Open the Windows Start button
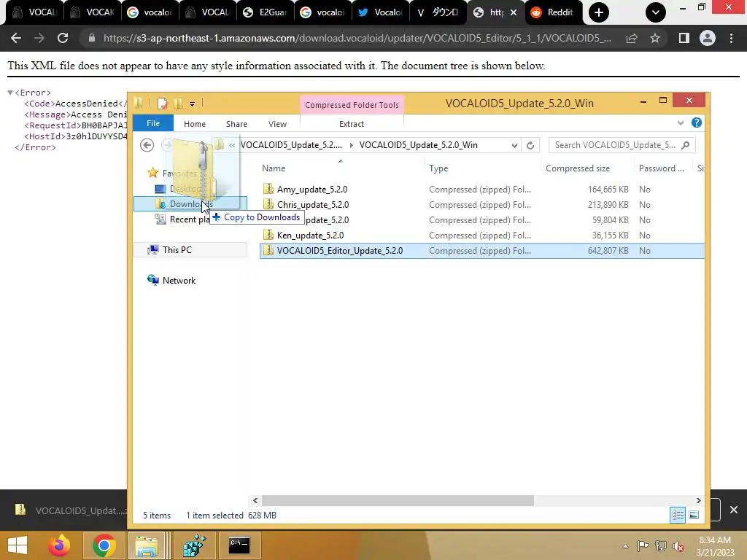 pos(18,545)
